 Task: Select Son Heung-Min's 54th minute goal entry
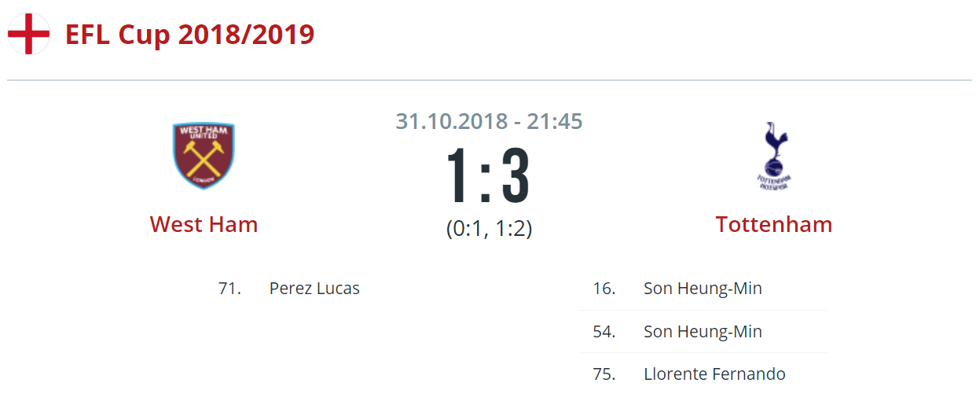pyautogui.click(x=703, y=332)
